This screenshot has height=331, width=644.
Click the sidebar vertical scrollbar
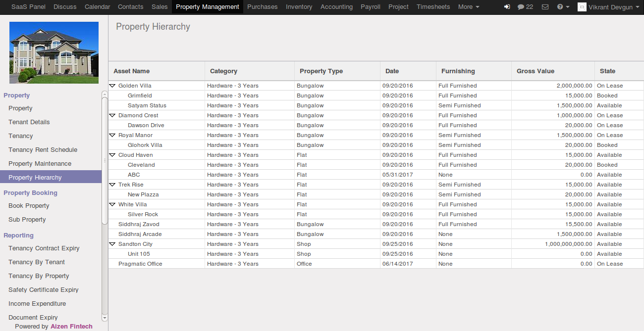(105, 161)
